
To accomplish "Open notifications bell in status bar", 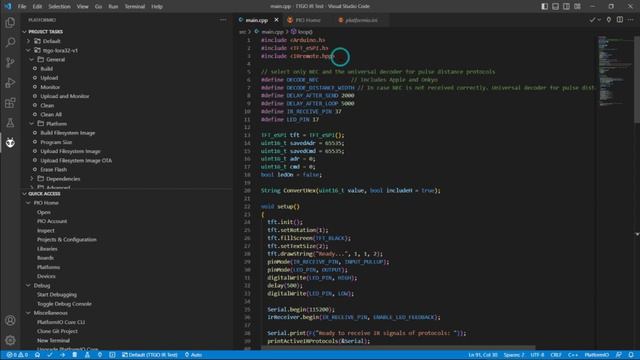I will [x=631, y=355].
